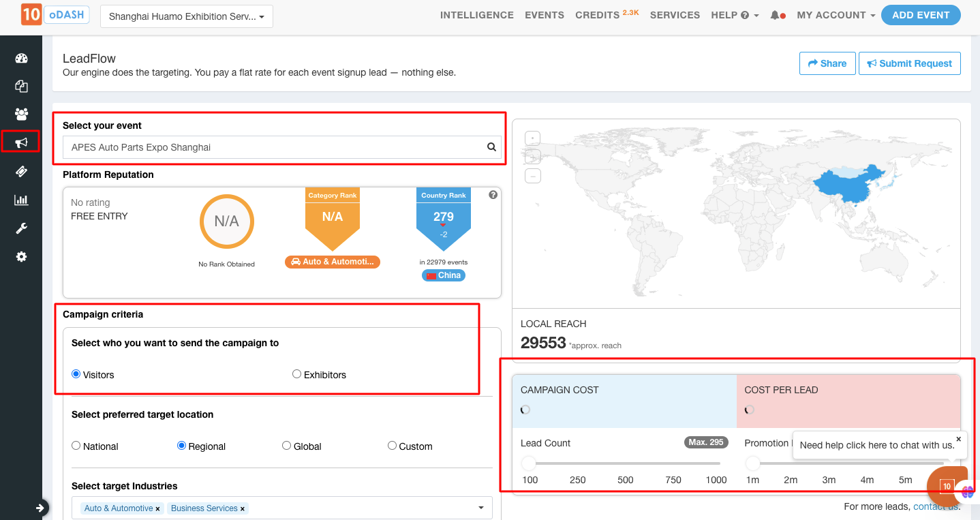Open the copy documents icon in sidebar
This screenshot has width=980, height=520.
[21, 86]
